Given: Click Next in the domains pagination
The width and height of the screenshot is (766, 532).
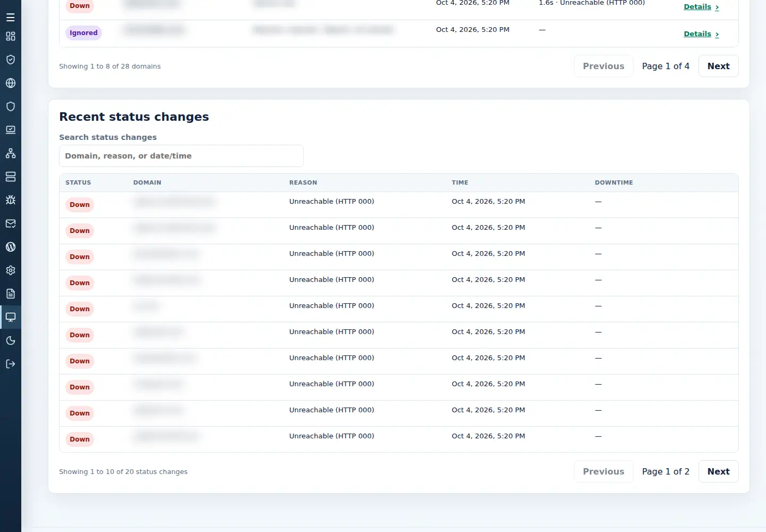Looking at the screenshot, I should pyautogui.click(x=718, y=66).
